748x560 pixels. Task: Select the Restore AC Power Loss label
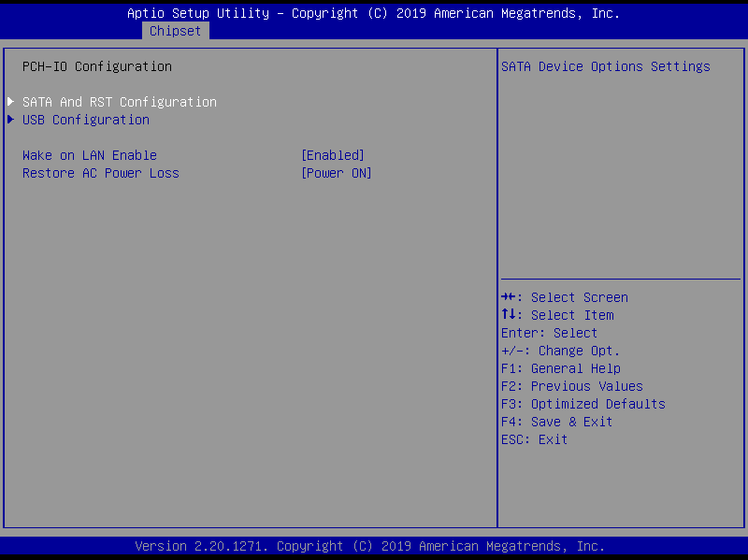(x=101, y=173)
